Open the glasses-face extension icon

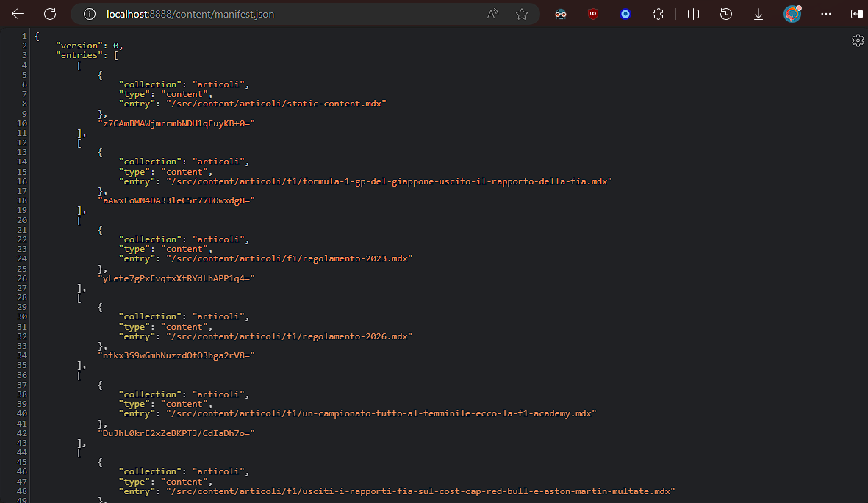tap(560, 14)
